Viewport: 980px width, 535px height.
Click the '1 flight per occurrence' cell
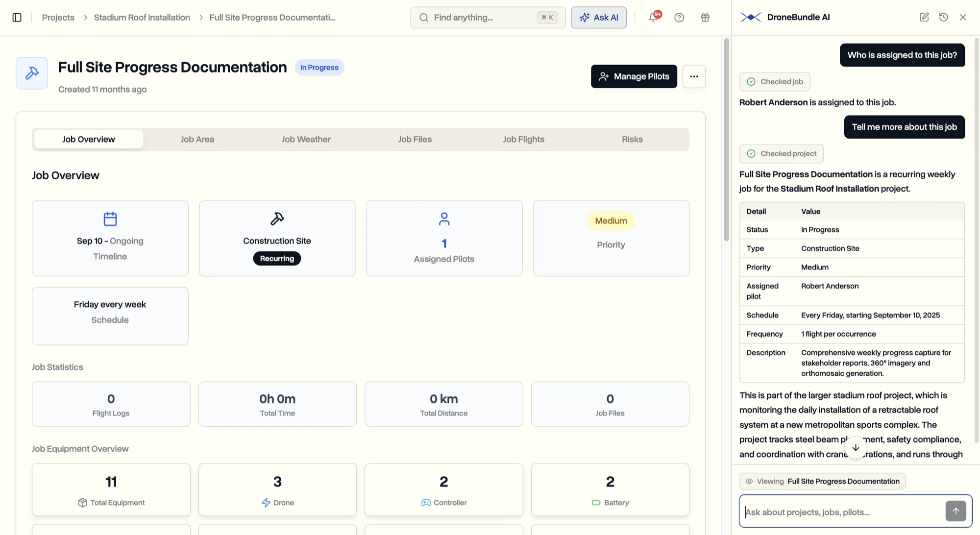tap(839, 334)
